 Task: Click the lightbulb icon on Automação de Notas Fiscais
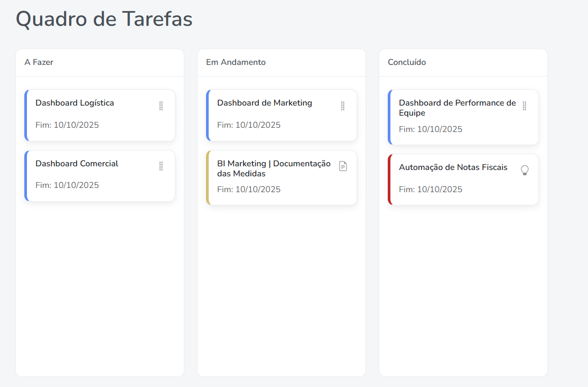click(525, 170)
